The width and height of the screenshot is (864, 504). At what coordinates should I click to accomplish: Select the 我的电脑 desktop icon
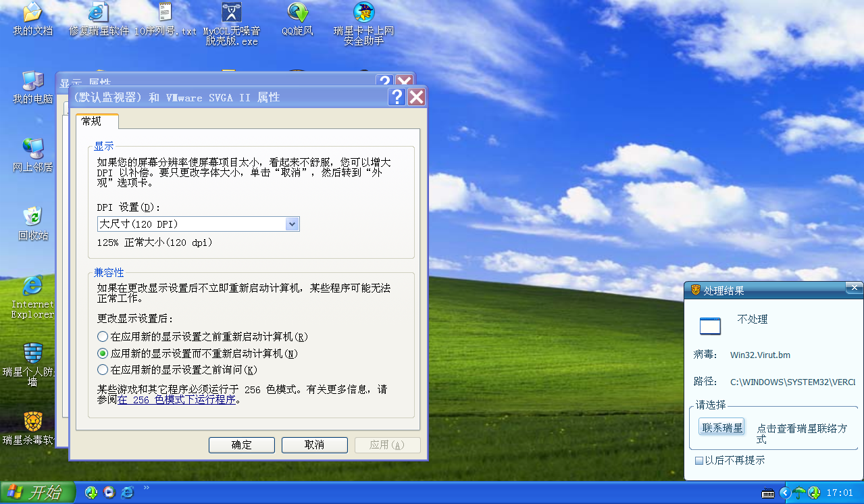tap(32, 88)
